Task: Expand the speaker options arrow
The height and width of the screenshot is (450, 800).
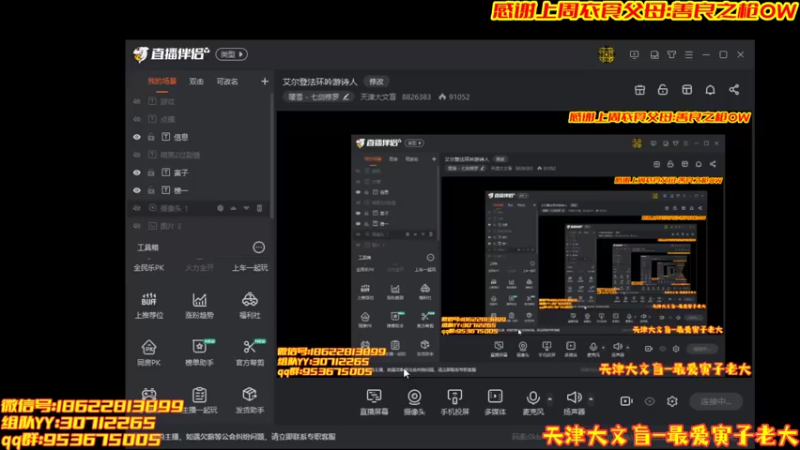Action: (591, 398)
